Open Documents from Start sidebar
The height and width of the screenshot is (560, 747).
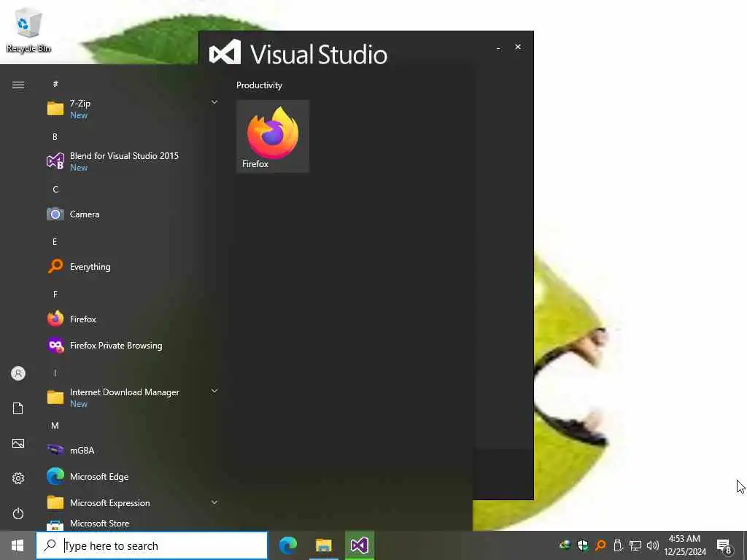[18, 408]
